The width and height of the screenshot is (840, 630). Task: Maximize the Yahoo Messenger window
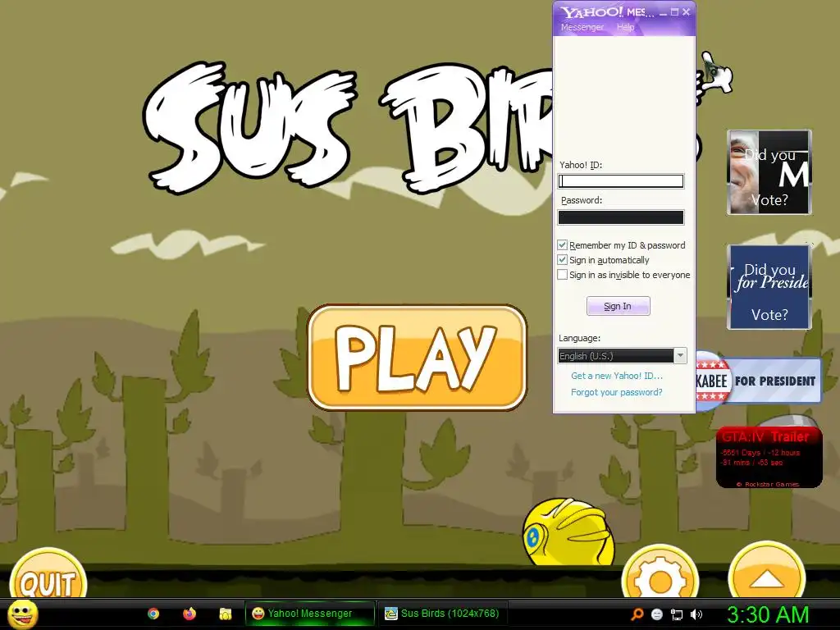pyautogui.click(x=674, y=11)
